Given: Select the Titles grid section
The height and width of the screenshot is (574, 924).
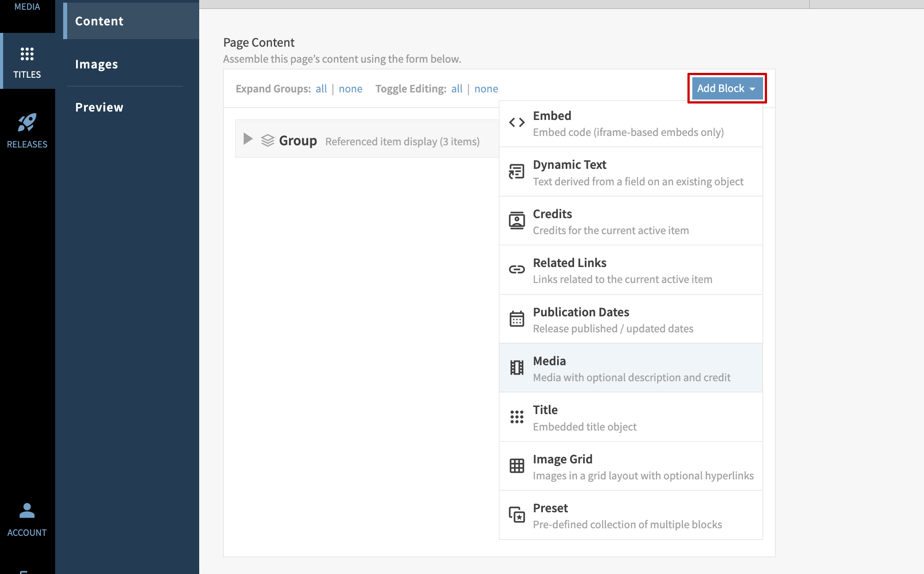Looking at the screenshot, I should pyautogui.click(x=27, y=61).
